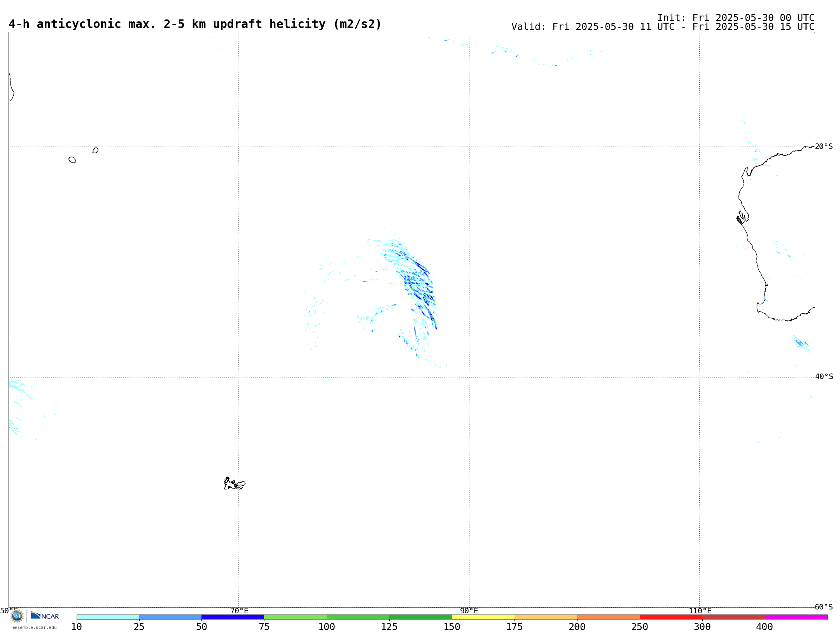Click the dark green 125-150 color band
Image resolution: width=840 pixels, height=632 pixels.
(x=421, y=617)
